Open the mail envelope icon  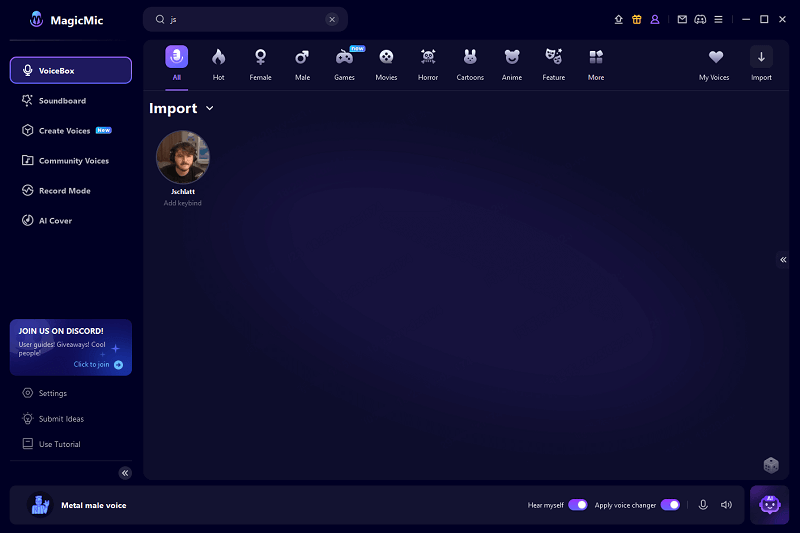coord(682,19)
